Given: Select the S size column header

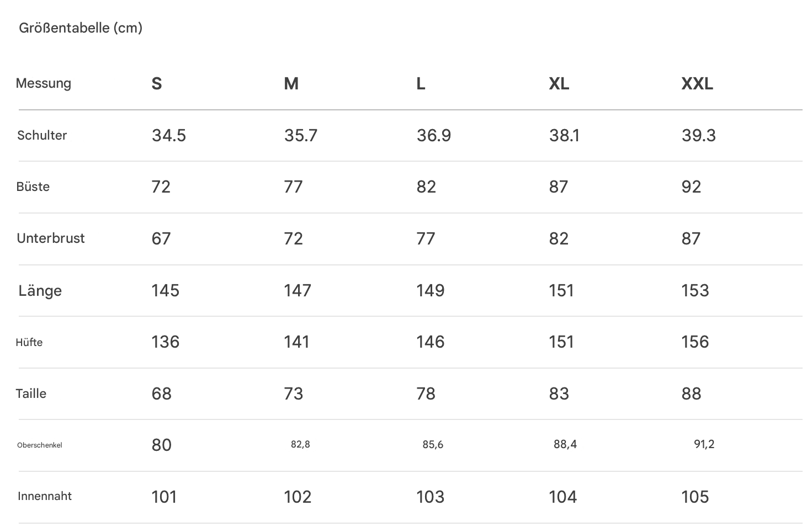Looking at the screenshot, I should 157,84.
